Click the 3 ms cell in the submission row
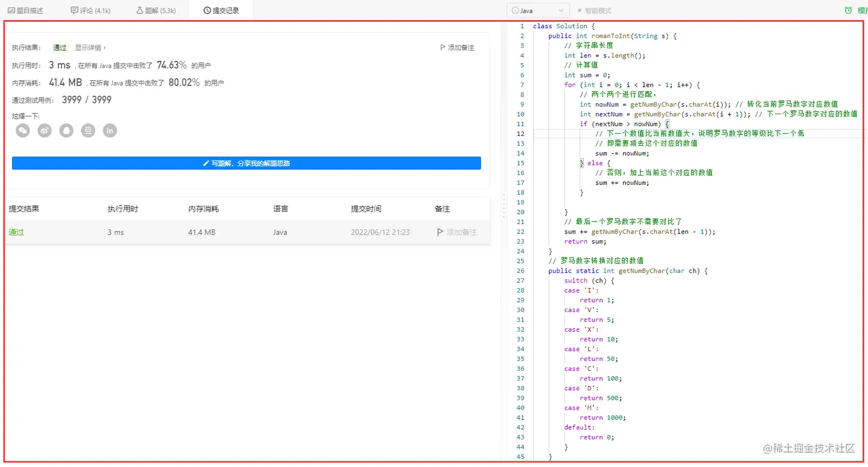868x467 pixels. tap(115, 232)
